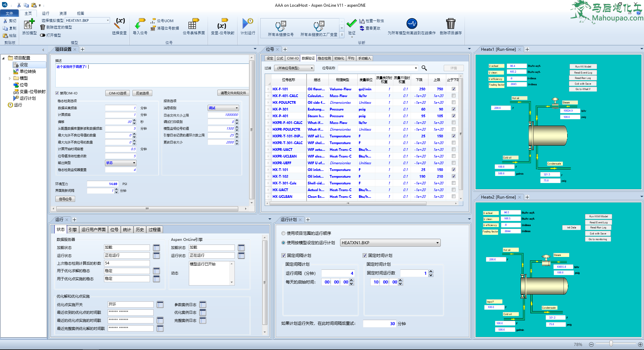Click the 环境压力 14.69 input field
The image size is (644, 350).
pyautogui.click(x=103, y=184)
